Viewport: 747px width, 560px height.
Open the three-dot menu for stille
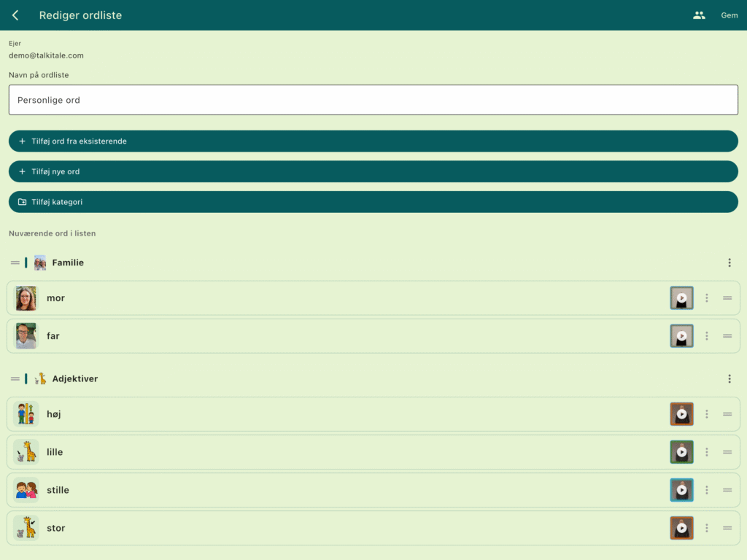[707, 490]
